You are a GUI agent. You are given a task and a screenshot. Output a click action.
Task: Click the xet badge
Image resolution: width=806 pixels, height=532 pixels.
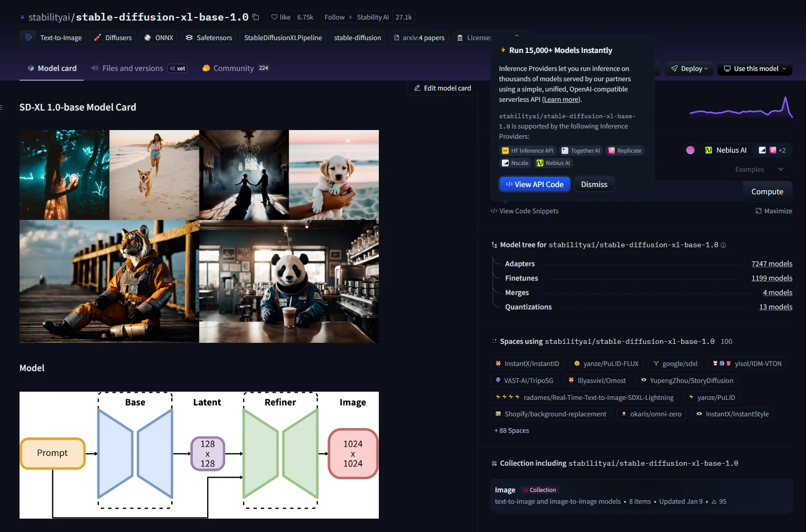tap(178, 68)
